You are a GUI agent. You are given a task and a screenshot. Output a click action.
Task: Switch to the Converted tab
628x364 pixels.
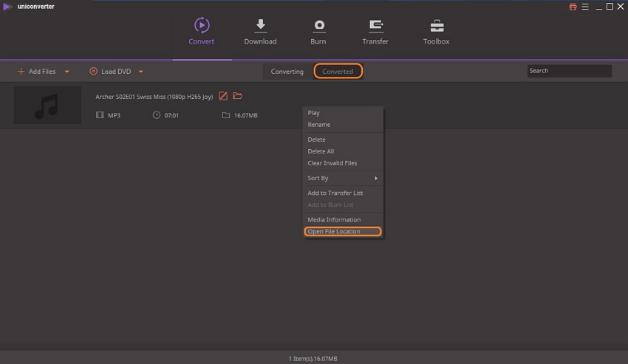pos(338,72)
